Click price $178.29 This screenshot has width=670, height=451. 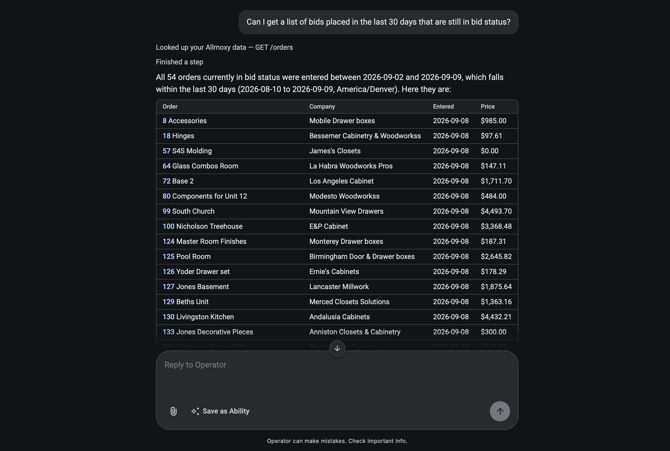[x=494, y=271]
